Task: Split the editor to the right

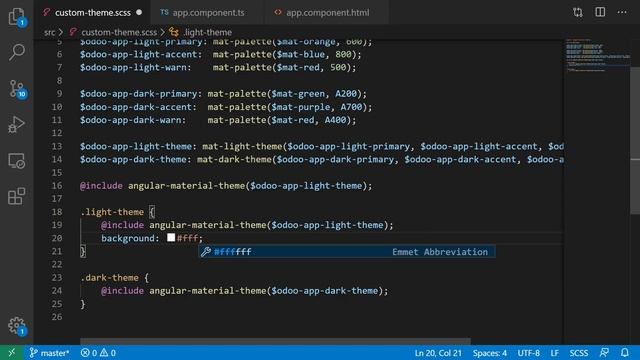Action: tap(600, 12)
